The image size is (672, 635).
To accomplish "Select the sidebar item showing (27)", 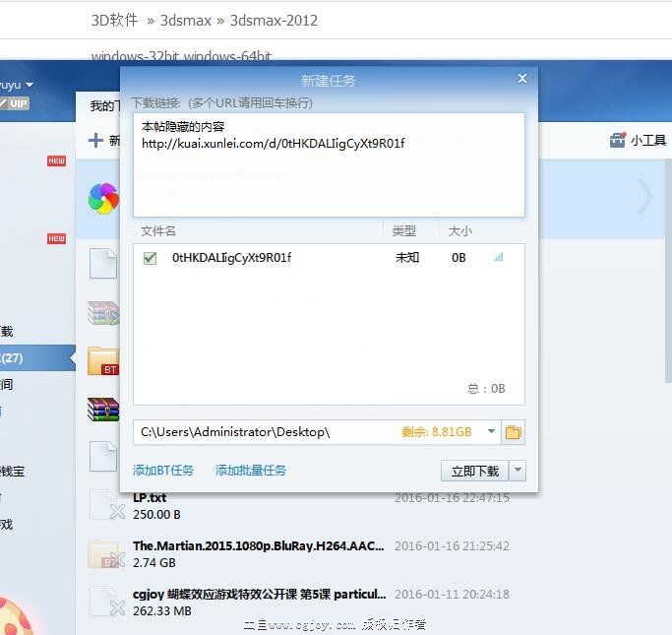I will pos(37,357).
